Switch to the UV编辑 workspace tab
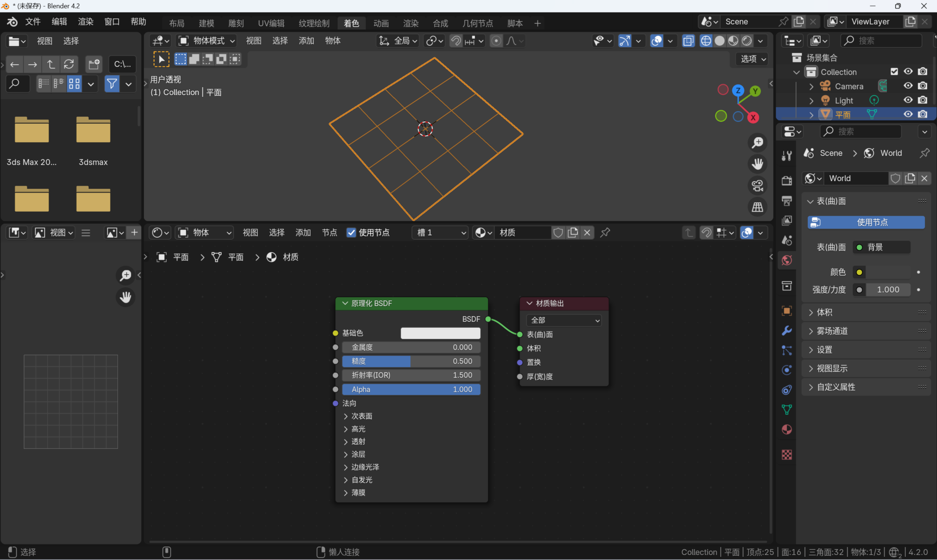 click(x=271, y=23)
